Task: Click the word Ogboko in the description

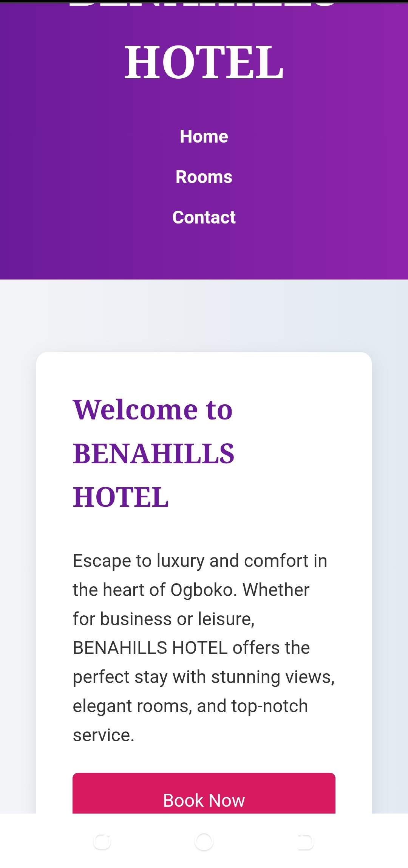Action: tap(201, 590)
